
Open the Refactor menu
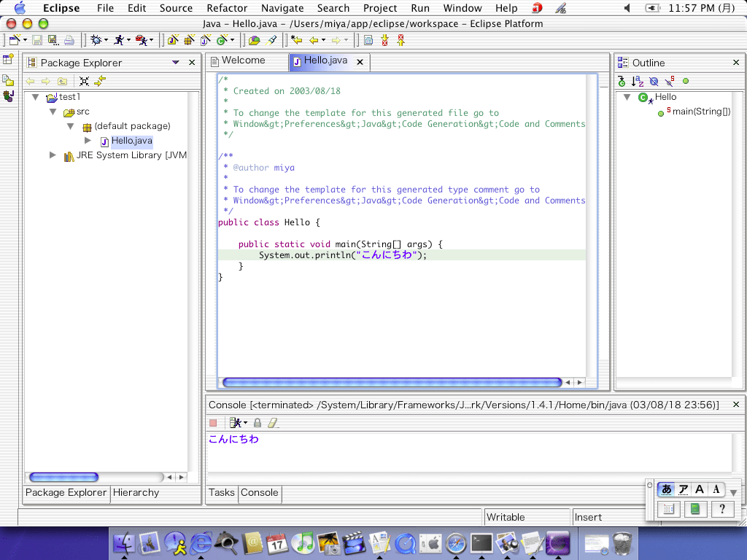[x=227, y=8]
